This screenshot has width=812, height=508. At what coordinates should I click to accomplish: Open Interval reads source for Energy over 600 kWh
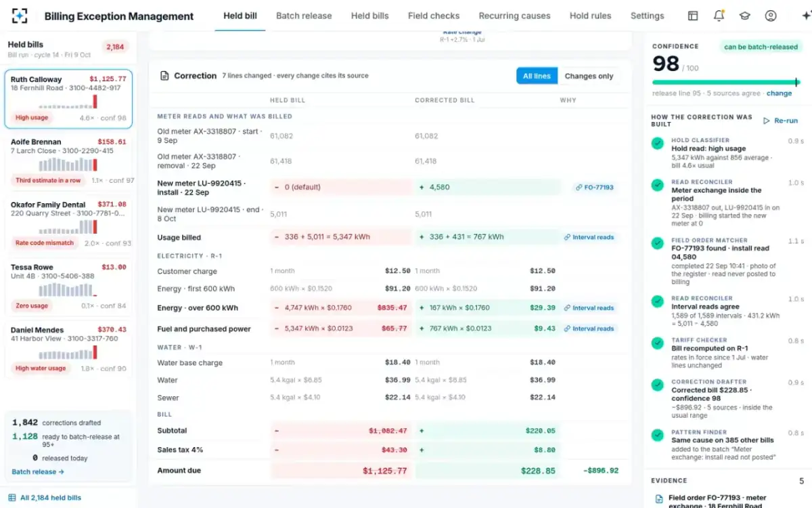pos(589,308)
